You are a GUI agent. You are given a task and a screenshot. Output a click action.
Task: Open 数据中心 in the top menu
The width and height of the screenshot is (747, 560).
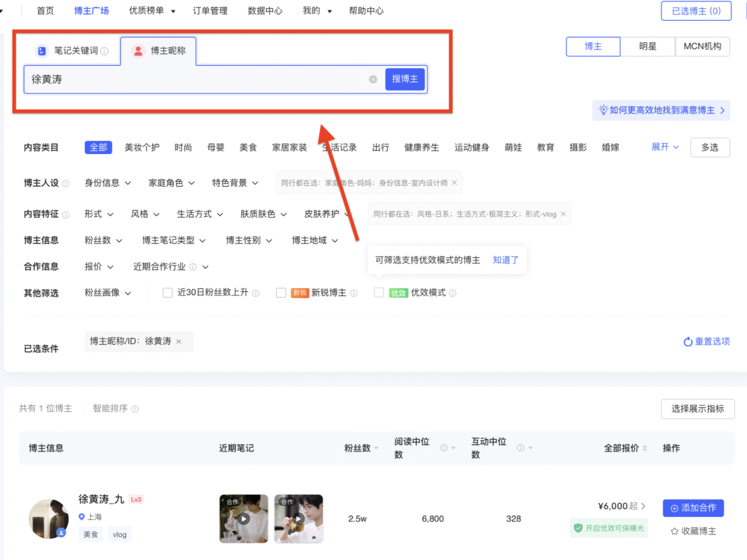point(265,11)
